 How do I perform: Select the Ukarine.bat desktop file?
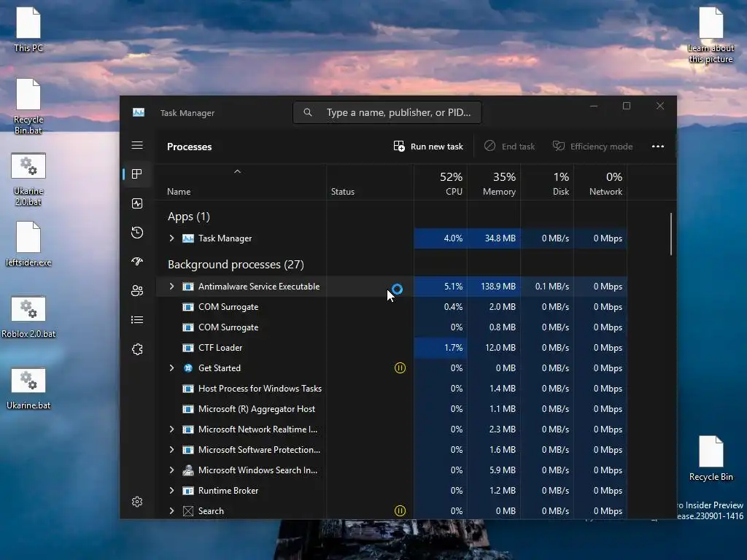pos(28,389)
